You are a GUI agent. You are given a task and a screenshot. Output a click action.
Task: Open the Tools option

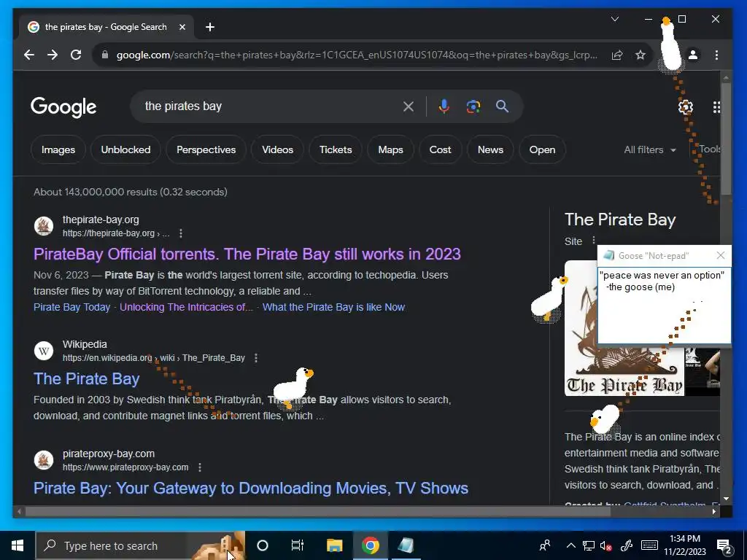coord(709,149)
